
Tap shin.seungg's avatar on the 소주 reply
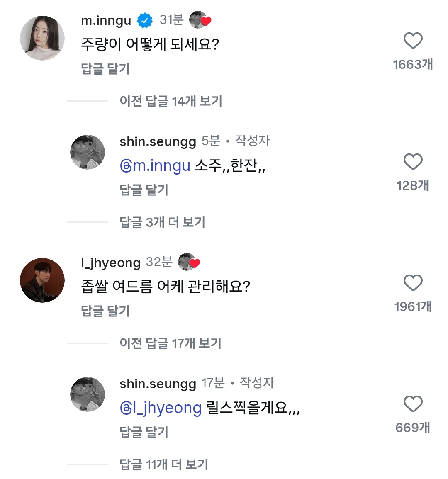[x=88, y=152]
